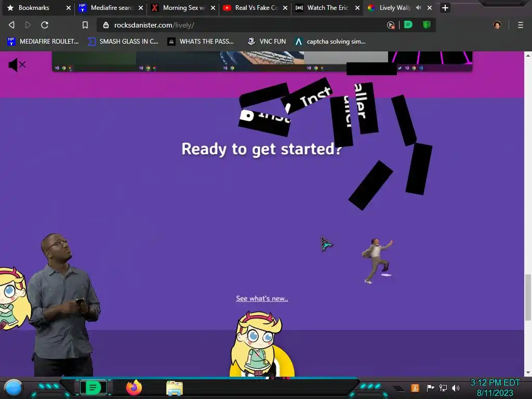Click the forward navigation arrow

pyautogui.click(x=28, y=25)
